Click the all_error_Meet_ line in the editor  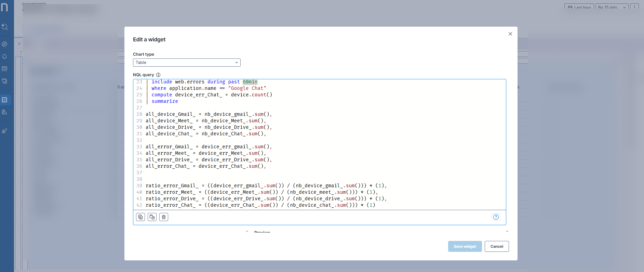[x=206, y=153]
